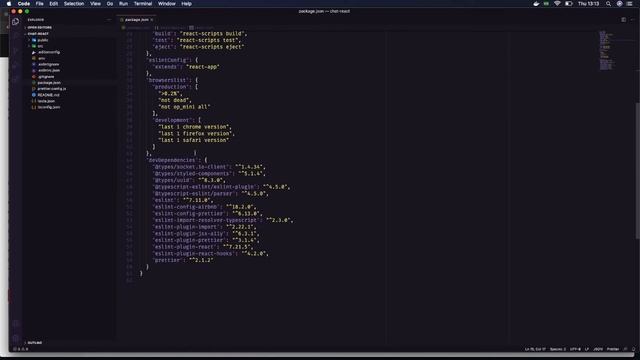
Task: Click the green menu bar status icon
Action: click(546, 4)
